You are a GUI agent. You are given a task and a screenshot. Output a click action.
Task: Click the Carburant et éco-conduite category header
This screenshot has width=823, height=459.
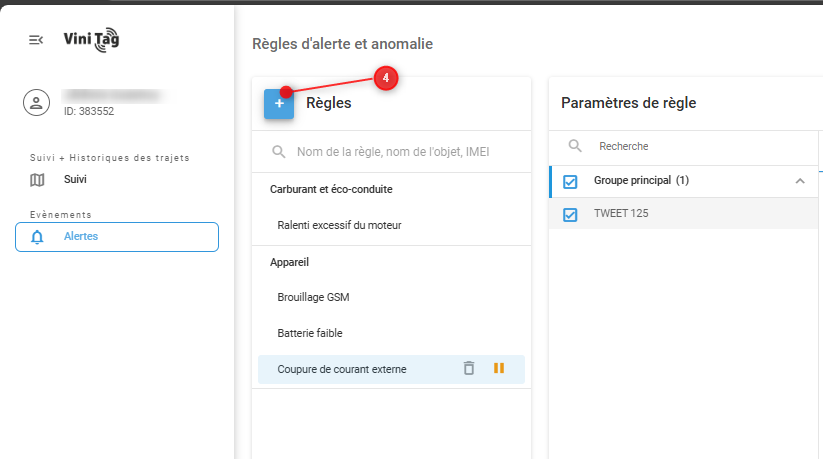[x=331, y=189]
